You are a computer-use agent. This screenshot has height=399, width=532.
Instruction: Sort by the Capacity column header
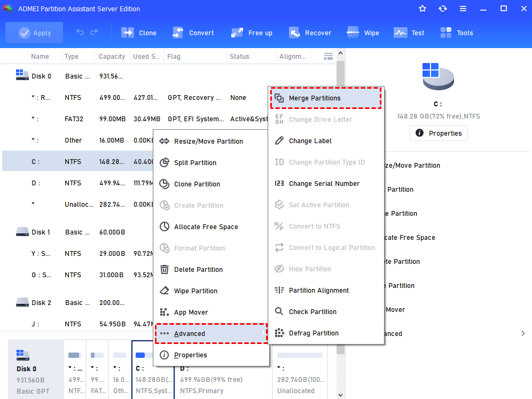tap(112, 56)
